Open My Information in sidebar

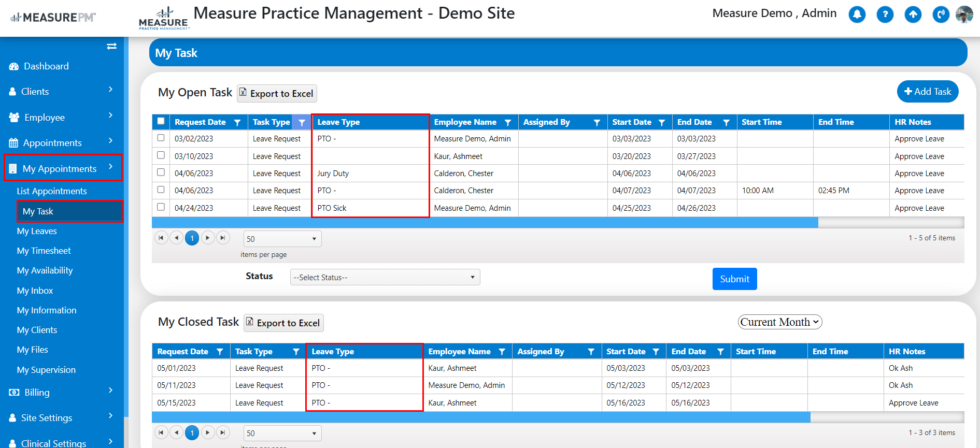pyautogui.click(x=47, y=310)
